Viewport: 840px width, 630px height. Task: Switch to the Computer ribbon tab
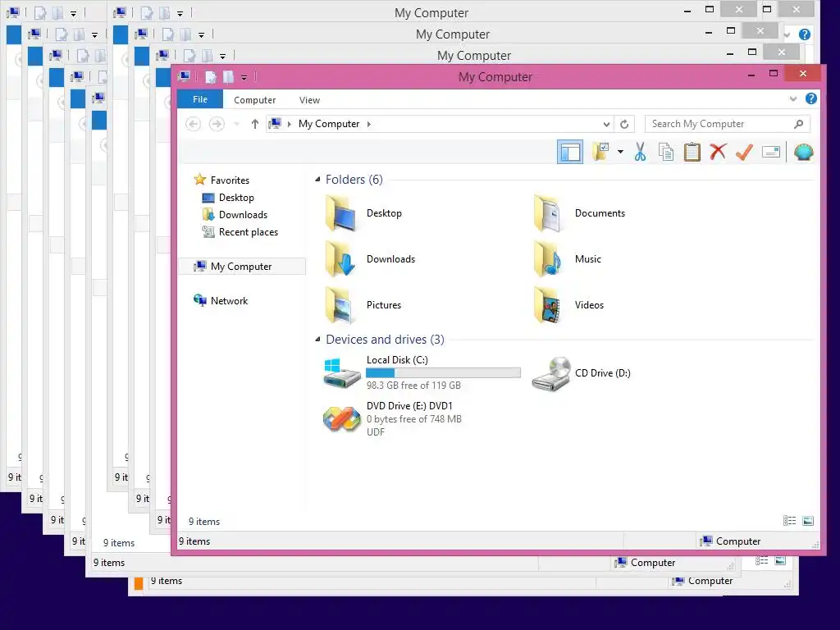(x=254, y=100)
